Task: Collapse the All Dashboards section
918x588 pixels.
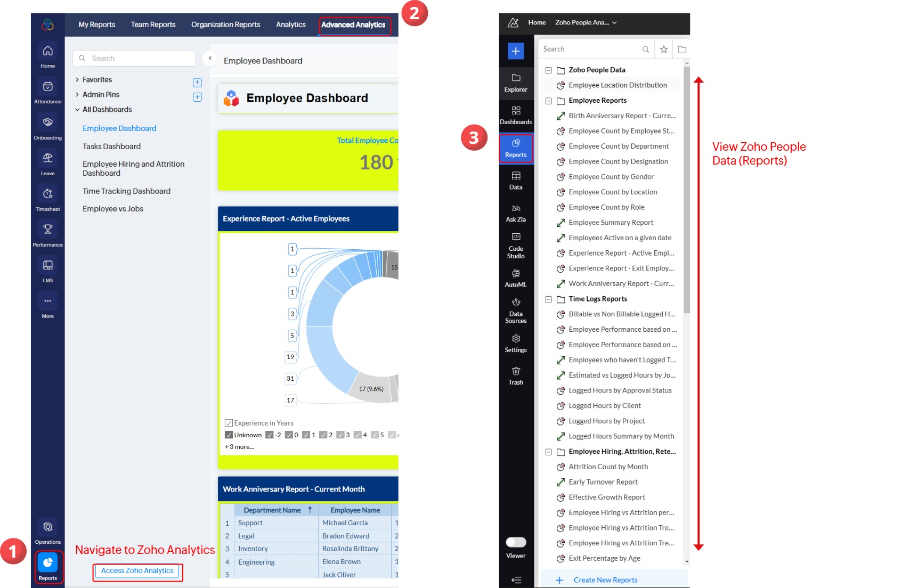Action: [77, 110]
